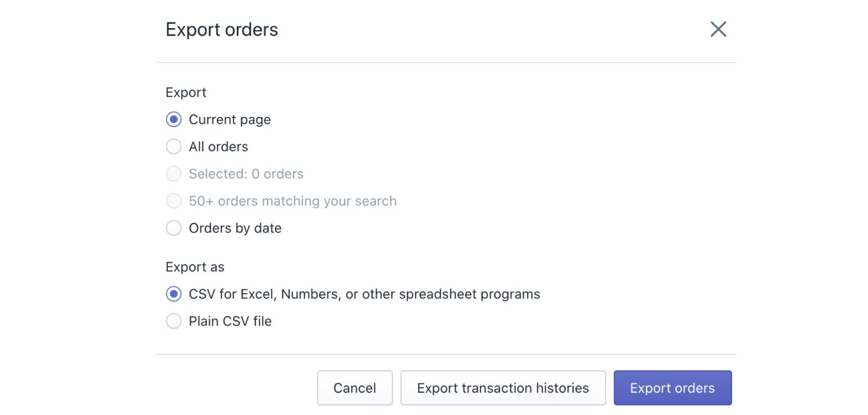Click the "Orders by date" label text
This screenshot has height=415, width=868.
click(235, 228)
